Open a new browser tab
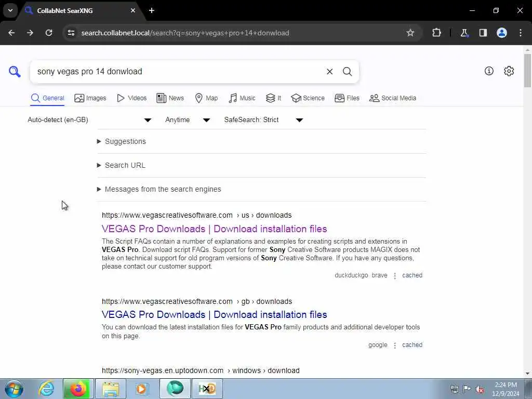 click(x=152, y=10)
